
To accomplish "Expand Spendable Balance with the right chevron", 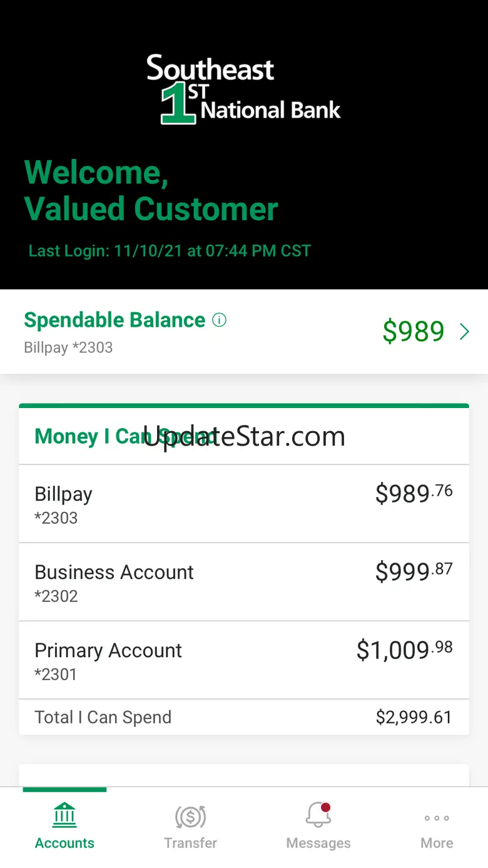I will (464, 332).
